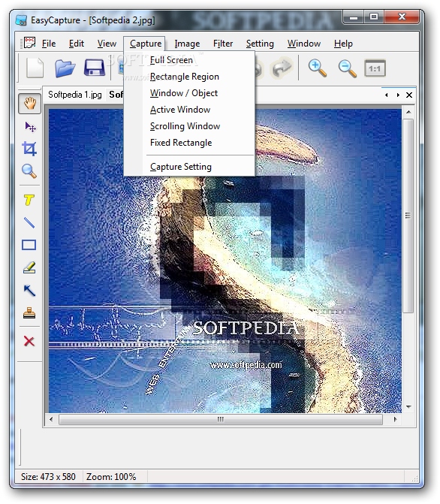Switch to the Softpedia 1.jpg tab

pos(74,95)
